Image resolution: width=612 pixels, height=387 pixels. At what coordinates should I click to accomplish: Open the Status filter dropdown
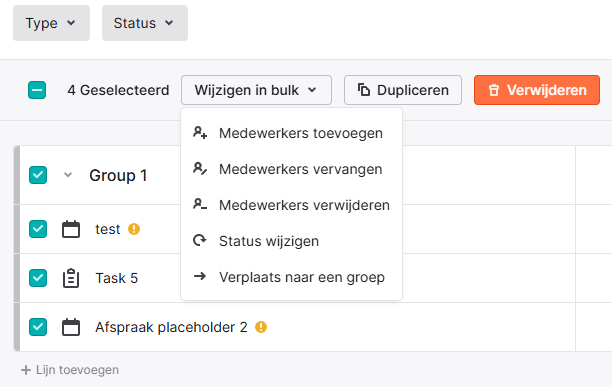(x=145, y=23)
